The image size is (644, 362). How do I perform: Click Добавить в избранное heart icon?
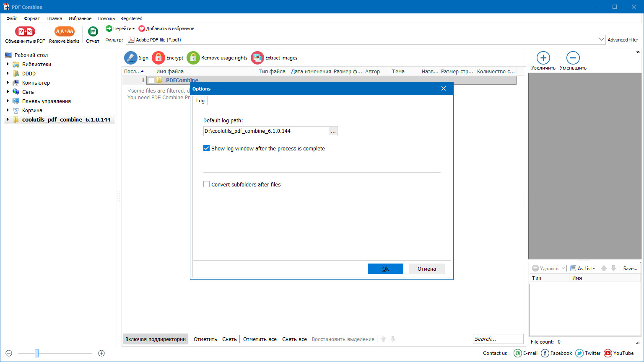(142, 28)
